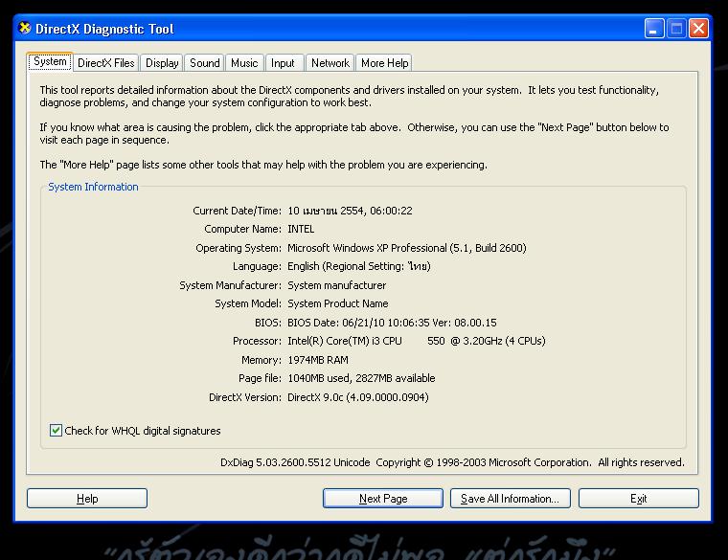
Task: Switch to the DirectX Files tab
Action: (x=106, y=62)
